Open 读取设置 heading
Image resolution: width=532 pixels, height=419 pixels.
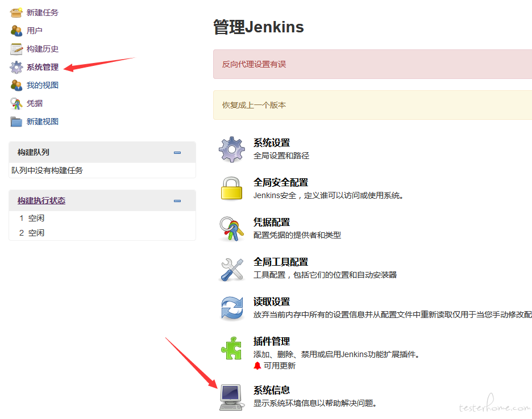272,301
